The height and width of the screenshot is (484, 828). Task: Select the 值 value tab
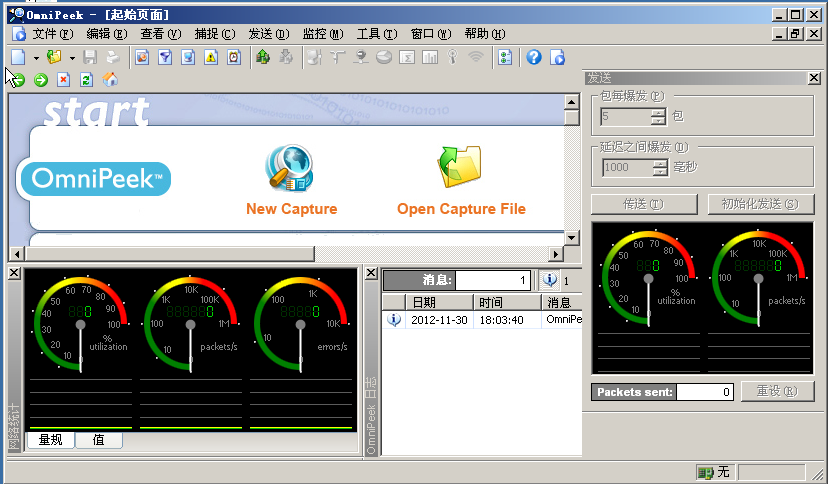[x=99, y=440]
